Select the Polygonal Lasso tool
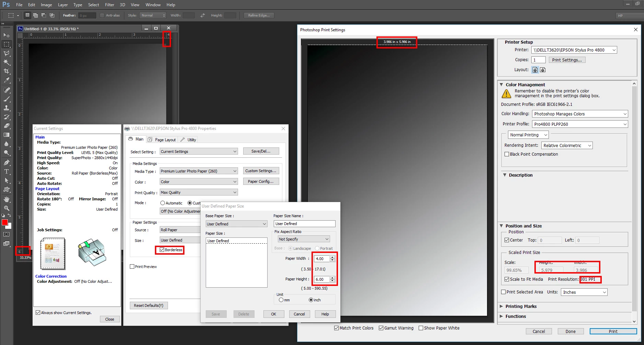The height and width of the screenshot is (345, 644). point(7,53)
